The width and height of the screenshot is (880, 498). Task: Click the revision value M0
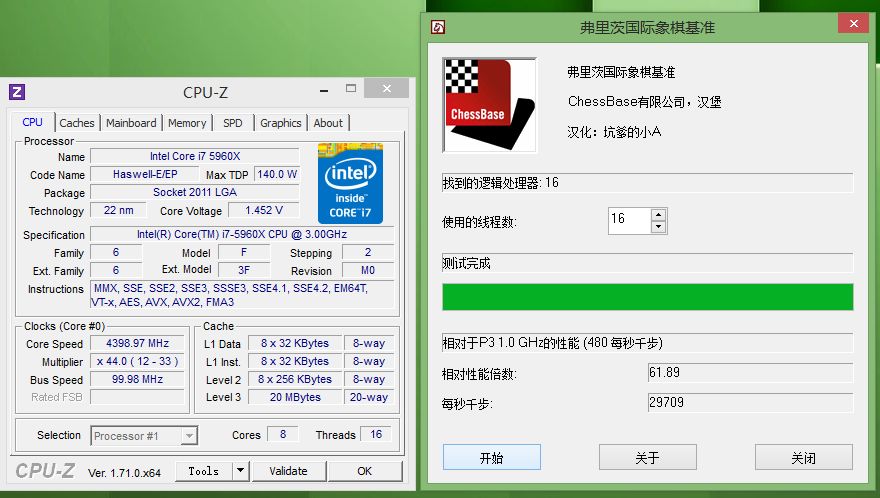368,270
